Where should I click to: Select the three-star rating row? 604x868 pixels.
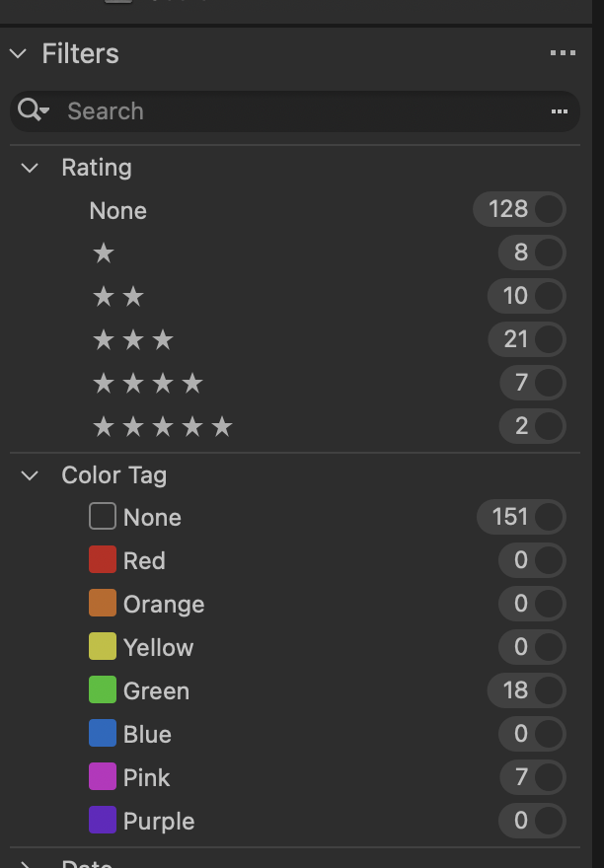coord(132,340)
